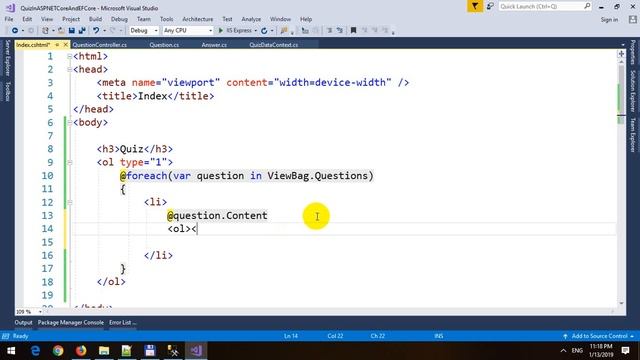Switch to the QuestionController.cs tab
This screenshot has height=360, width=640.
pos(100,45)
